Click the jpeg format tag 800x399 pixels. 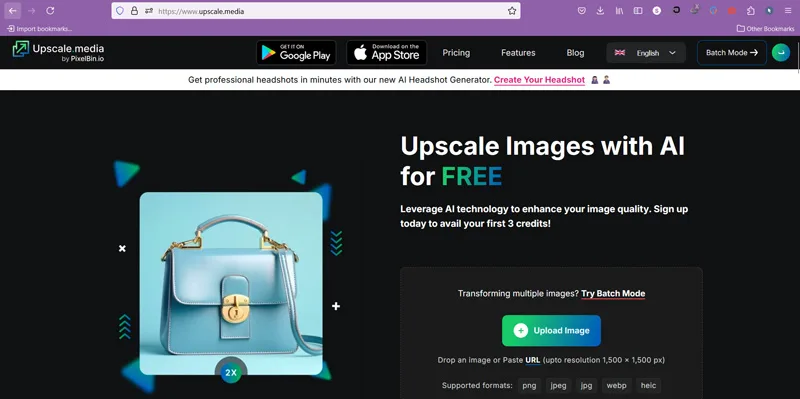coord(558,385)
